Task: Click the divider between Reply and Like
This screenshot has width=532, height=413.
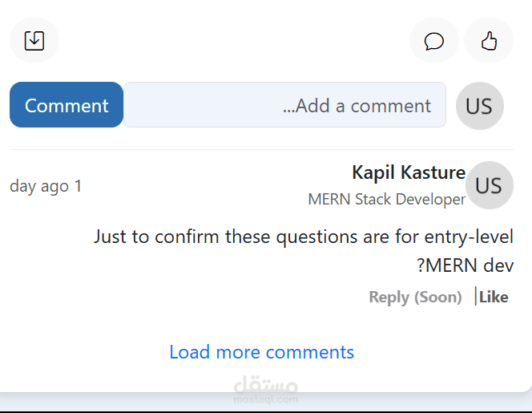Action: (x=475, y=296)
